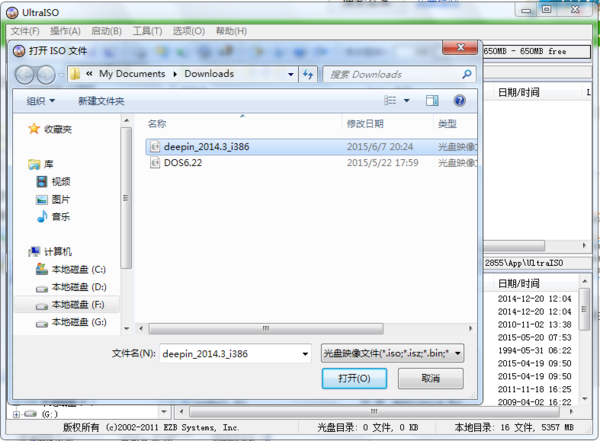Toggle the preview pane icon

432,101
